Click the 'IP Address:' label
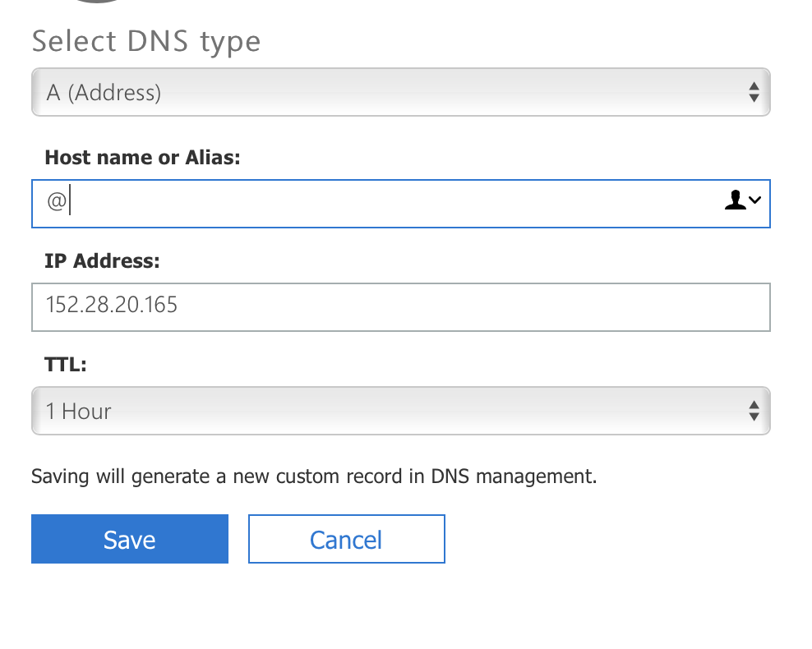This screenshot has height=649, width=812. point(102,261)
